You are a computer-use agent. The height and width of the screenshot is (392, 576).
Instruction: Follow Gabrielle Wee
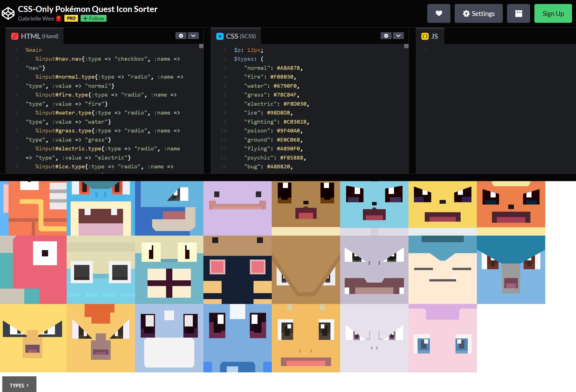(94, 19)
